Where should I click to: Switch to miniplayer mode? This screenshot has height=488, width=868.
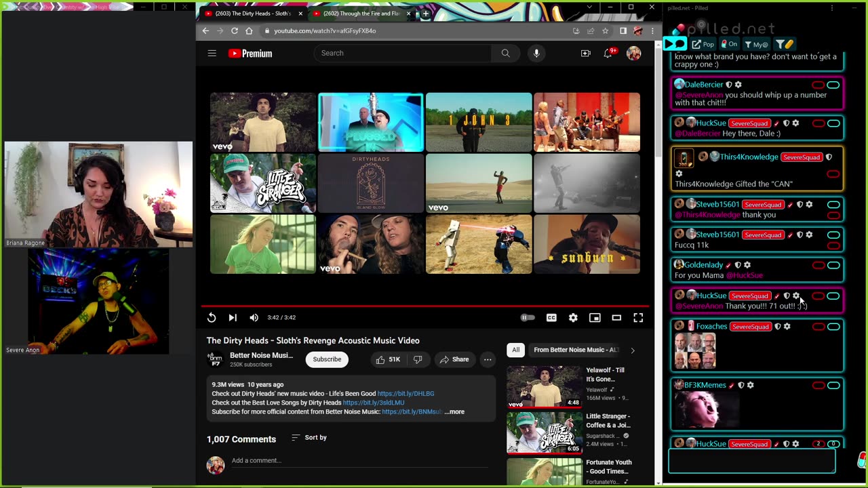pos(595,317)
